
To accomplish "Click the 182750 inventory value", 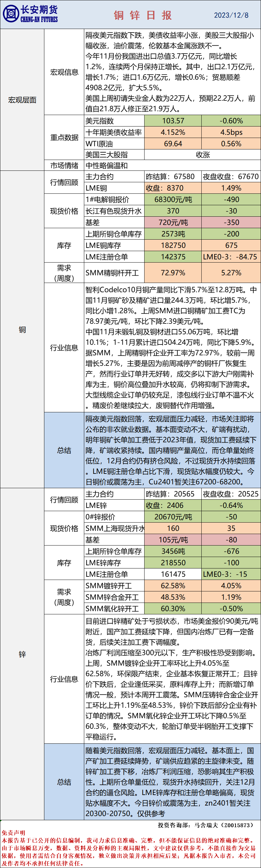I will click(173, 245).
